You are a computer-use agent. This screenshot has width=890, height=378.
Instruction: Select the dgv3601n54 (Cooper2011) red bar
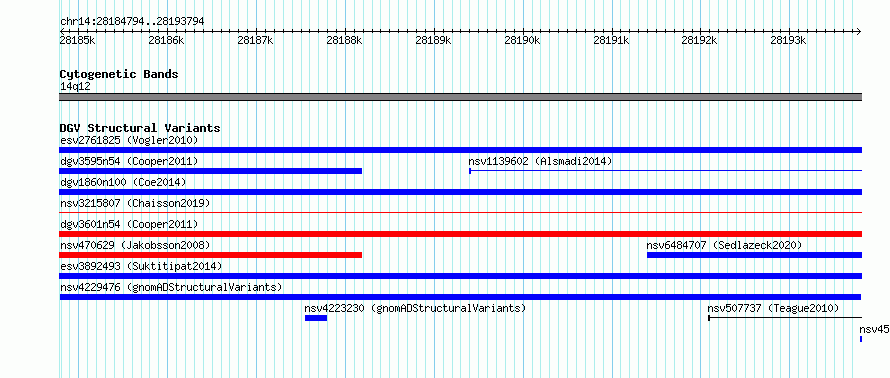460,234
